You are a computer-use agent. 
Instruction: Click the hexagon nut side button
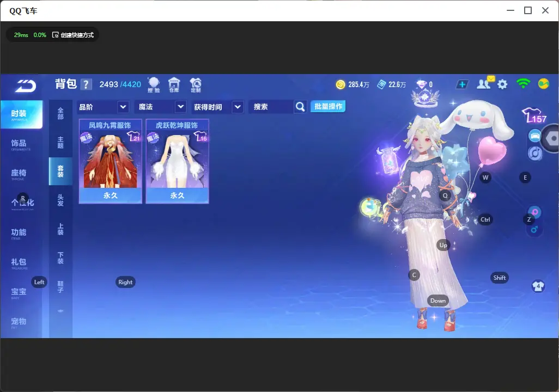click(552, 138)
